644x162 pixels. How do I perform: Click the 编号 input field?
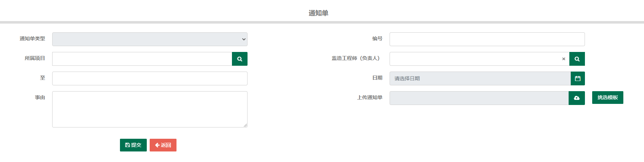pyautogui.click(x=487, y=39)
